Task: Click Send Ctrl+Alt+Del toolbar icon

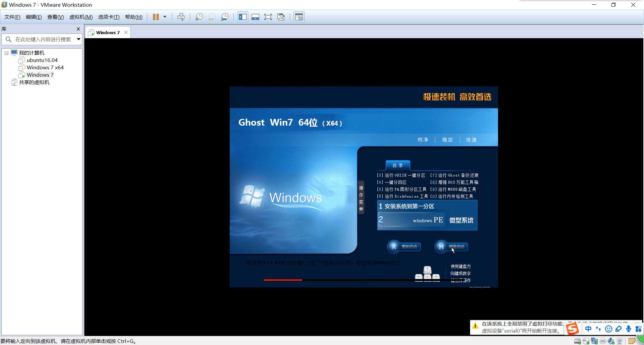Action: (x=181, y=17)
